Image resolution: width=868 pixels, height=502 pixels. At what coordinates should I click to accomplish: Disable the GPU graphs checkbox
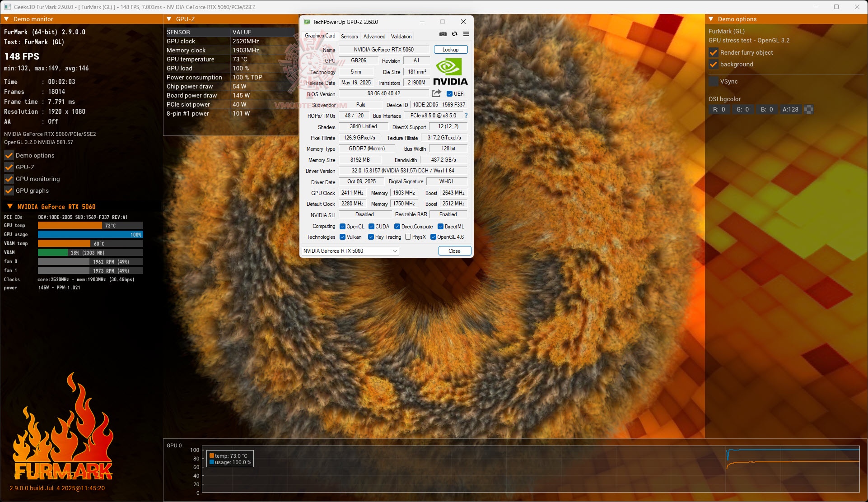[x=9, y=191]
